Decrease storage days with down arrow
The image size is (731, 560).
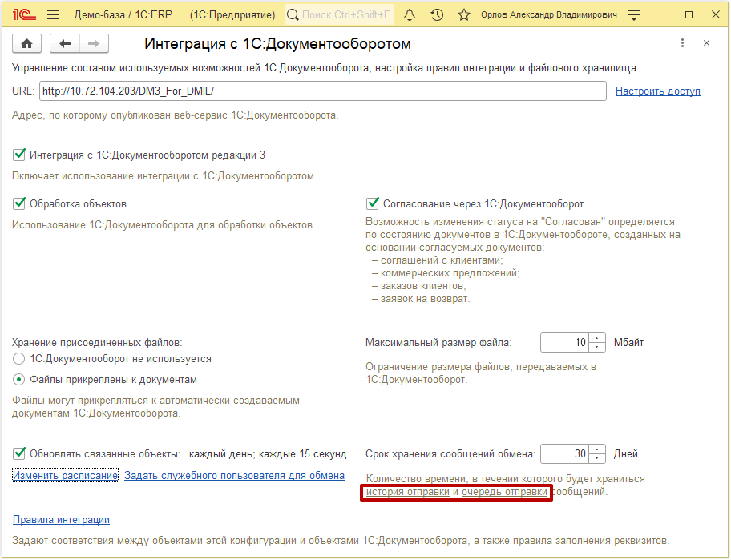[x=597, y=458]
